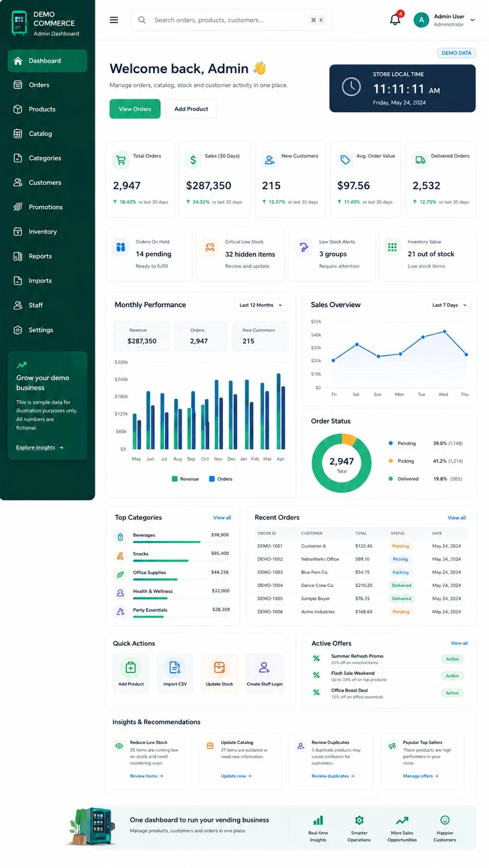Image resolution: width=489 pixels, height=868 pixels.
Task: Click the $210.20 total cell
Action: pyautogui.click(x=364, y=586)
